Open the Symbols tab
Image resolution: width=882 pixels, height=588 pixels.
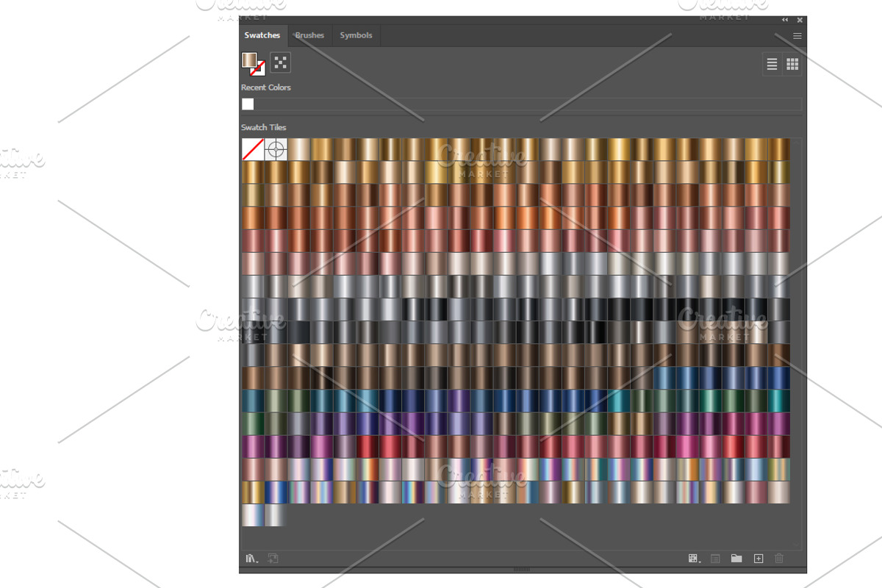pyautogui.click(x=356, y=35)
